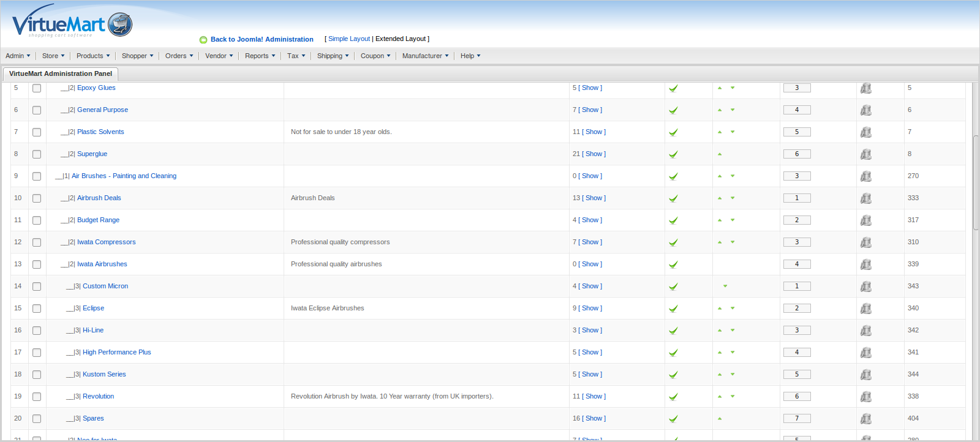
Task: Open the Admin dropdown menu
Action: tap(18, 56)
